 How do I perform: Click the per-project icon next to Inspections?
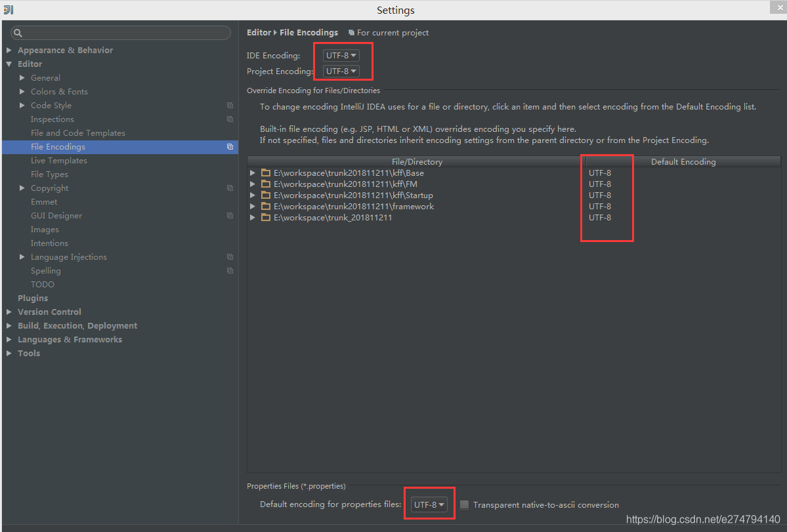(x=230, y=119)
